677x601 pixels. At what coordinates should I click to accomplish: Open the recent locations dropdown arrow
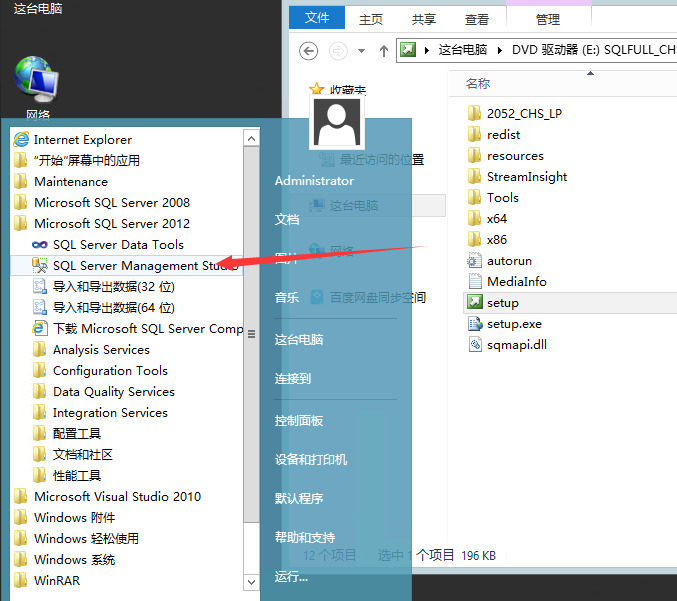click(361, 51)
